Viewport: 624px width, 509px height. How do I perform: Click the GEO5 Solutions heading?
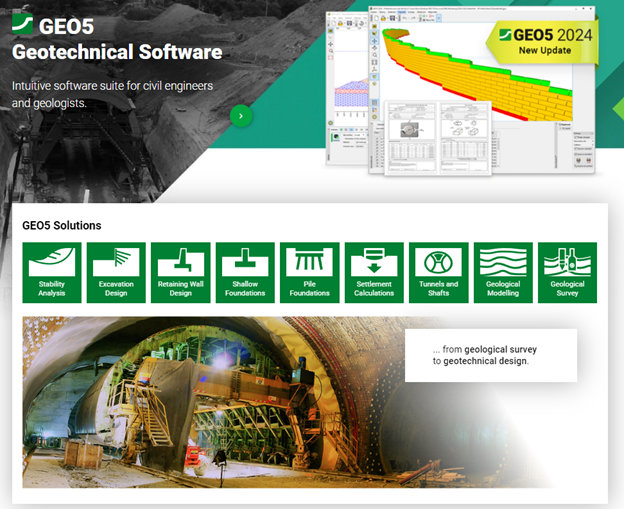tap(62, 226)
